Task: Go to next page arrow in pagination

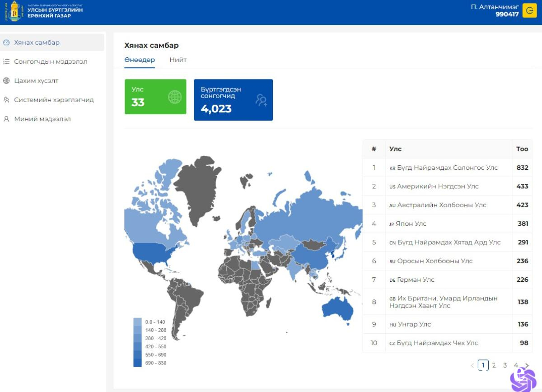Action: tap(527, 365)
